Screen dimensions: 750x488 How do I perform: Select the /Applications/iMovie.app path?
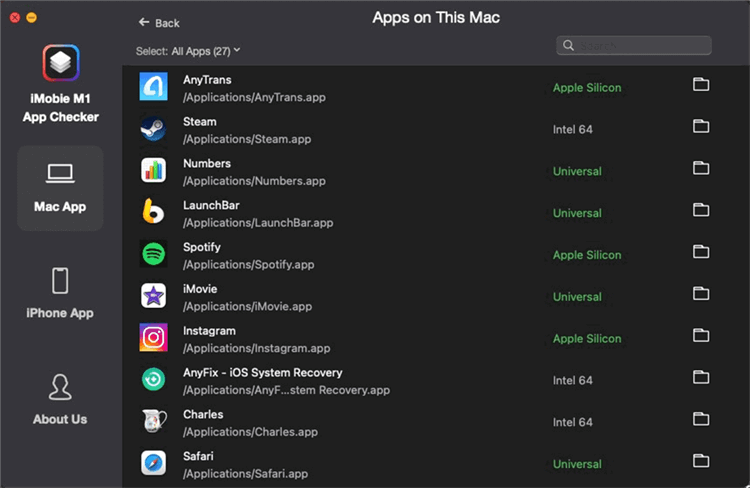click(247, 307)
